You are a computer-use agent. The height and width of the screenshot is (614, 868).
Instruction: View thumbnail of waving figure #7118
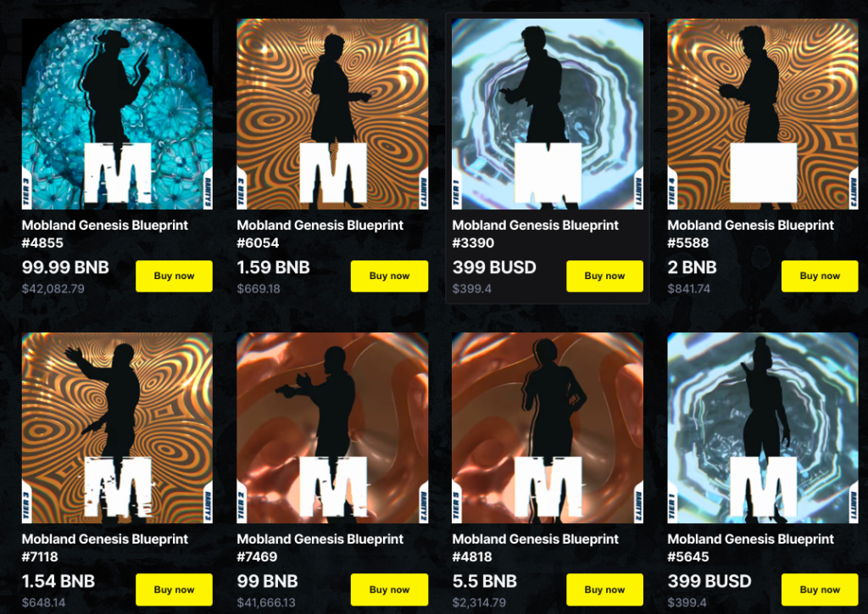[x=117, y=428]
